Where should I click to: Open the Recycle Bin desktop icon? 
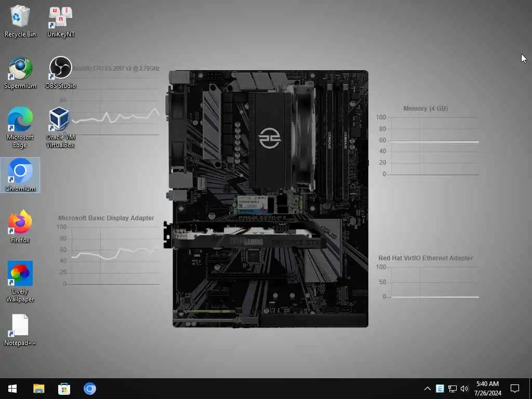20,21
